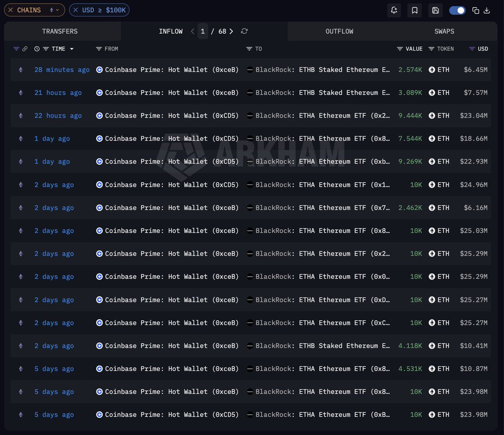Refresh the inflow list
The image size is (504, 435).
pyautogui.click(x=244, y=32)
